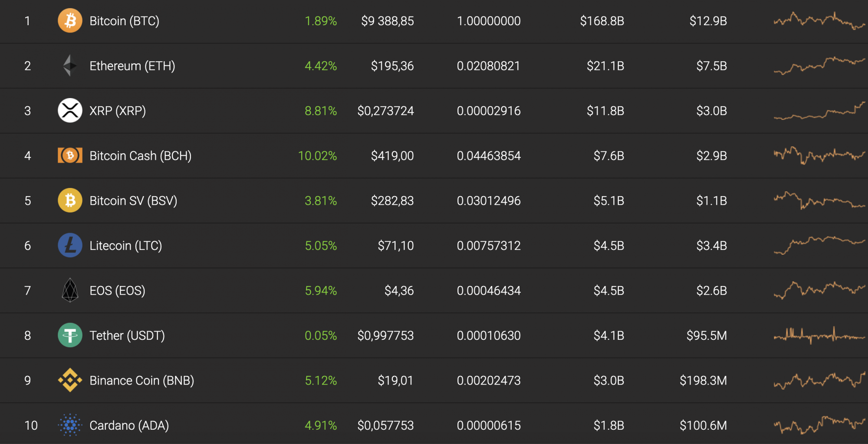Open the Cardano (ADA) name link

[x=129, y=425]
